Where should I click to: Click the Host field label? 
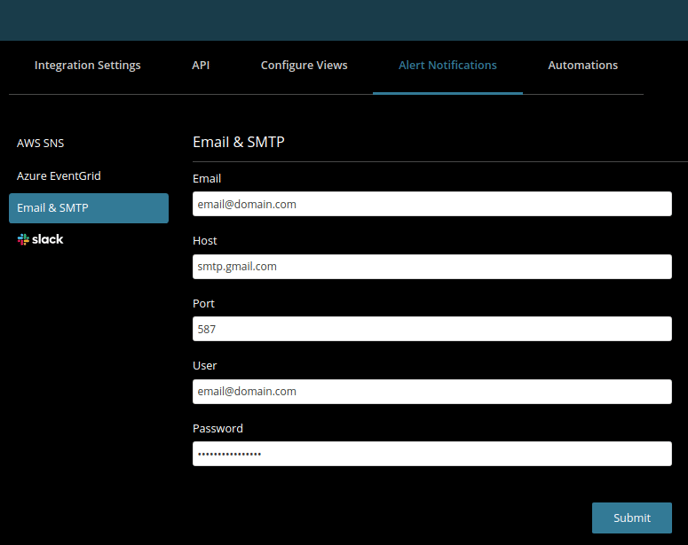[204, 241]
